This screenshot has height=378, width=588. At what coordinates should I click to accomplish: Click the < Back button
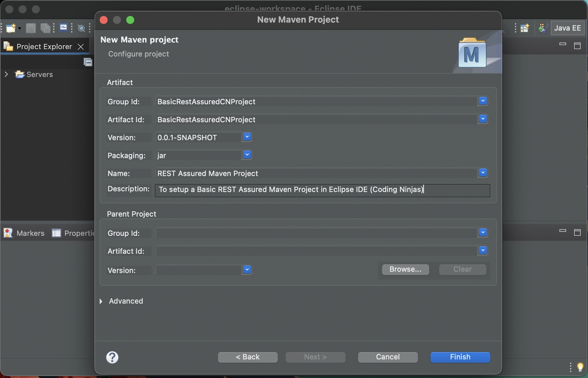[x=248, y=357]
